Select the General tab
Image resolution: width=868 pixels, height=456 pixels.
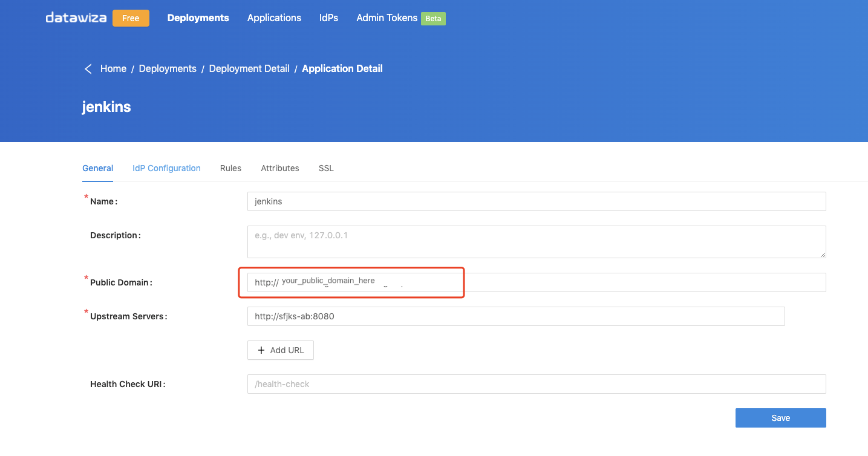click(x=97, y=168)
